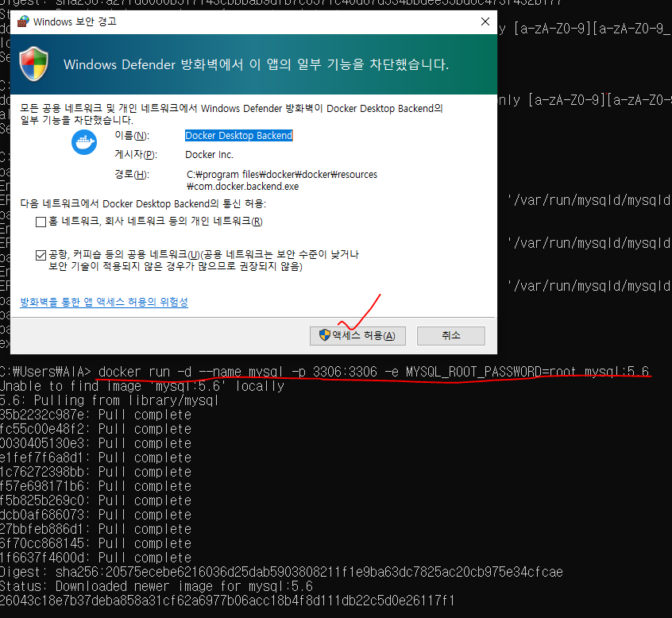Click the Digest sha256:20575ecebe terminal line

pos(281,572)
